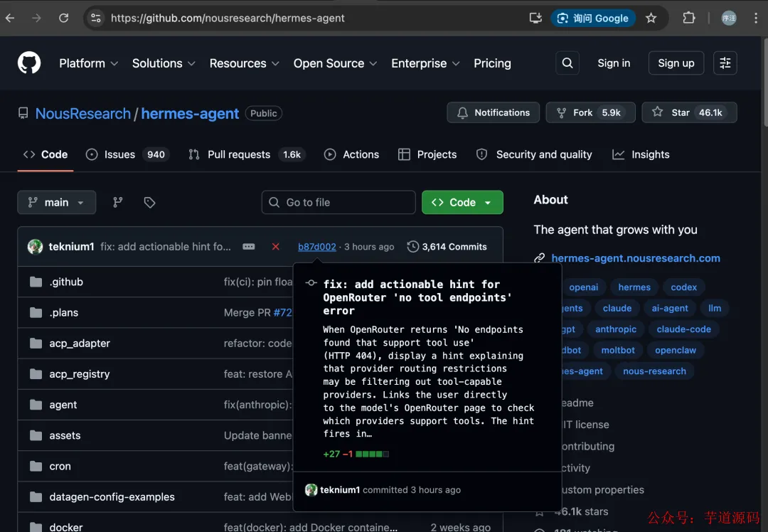Image resolution: width=768 pixels, height=532 pixels.
Task: Switch to the Actions tab
Action: [352, 154]
